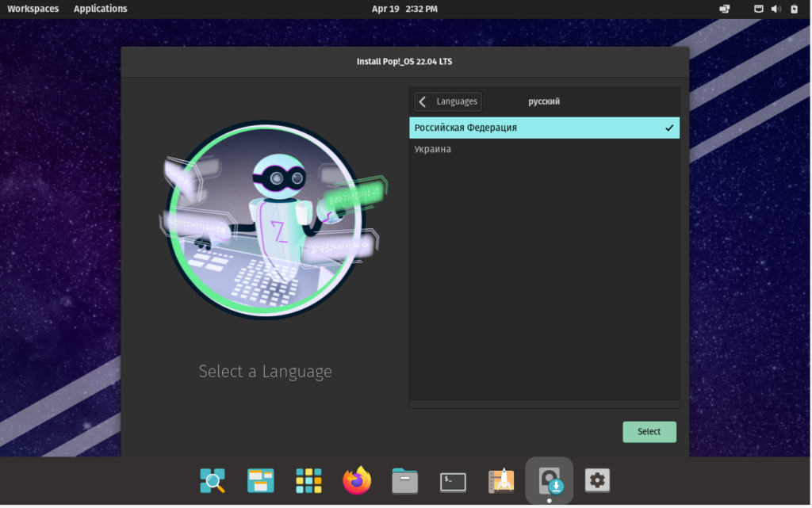Choose Украина from the region list
Screen dimensions: 812x508
pyautogui.click(x=544, y=149)
